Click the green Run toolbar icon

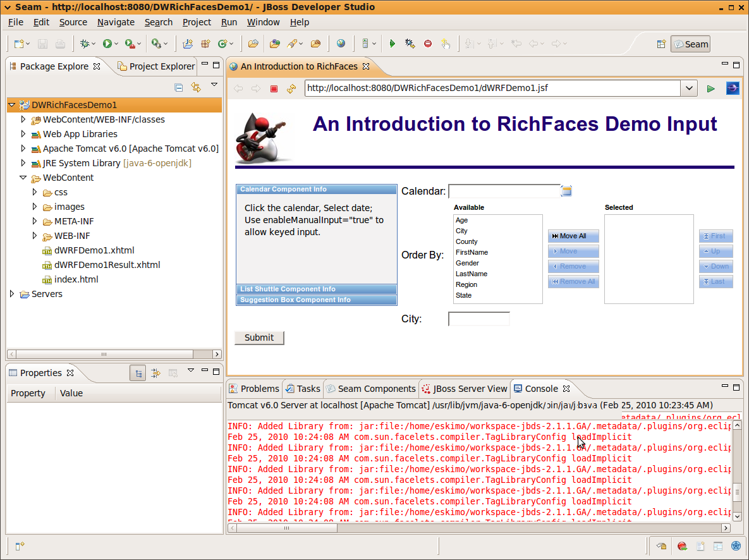tap(107, 44)
